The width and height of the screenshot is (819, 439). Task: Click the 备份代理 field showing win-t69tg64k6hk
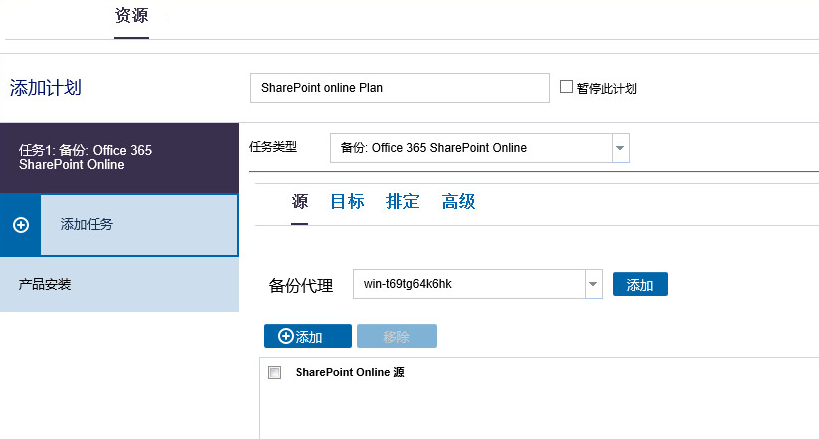468,285
